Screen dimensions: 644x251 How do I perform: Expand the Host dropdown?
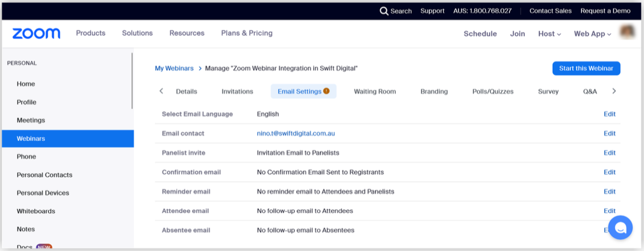click(x=550, y=34)
